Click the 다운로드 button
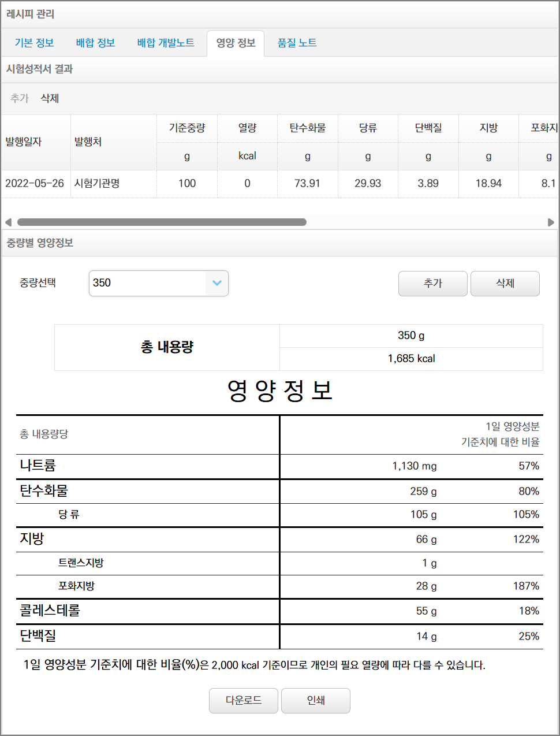 click(244, 701)
